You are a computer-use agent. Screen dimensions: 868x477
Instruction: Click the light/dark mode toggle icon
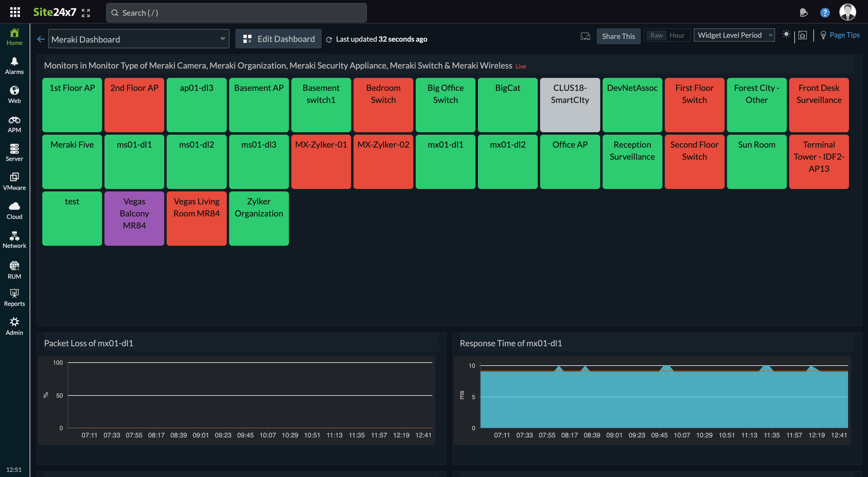click(786, 36)
